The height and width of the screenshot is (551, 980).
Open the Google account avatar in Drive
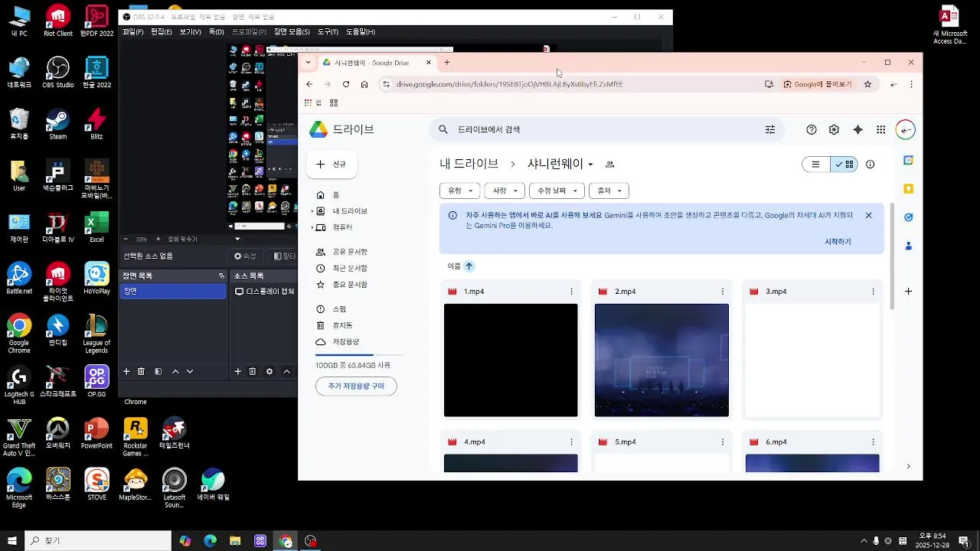[906, 129]
